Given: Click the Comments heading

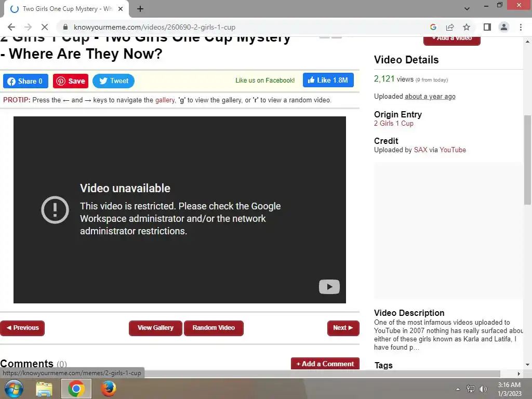Looking at the screenshot, I should pos(27,364).
